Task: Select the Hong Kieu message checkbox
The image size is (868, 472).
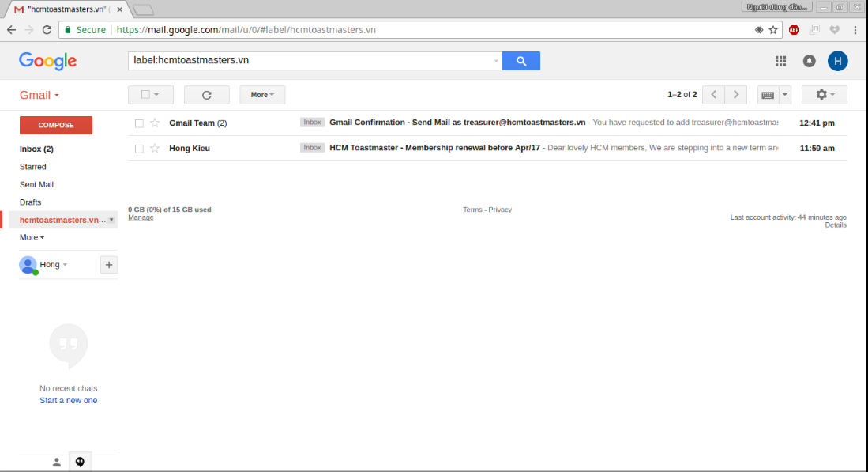Action: click(139, 149)
